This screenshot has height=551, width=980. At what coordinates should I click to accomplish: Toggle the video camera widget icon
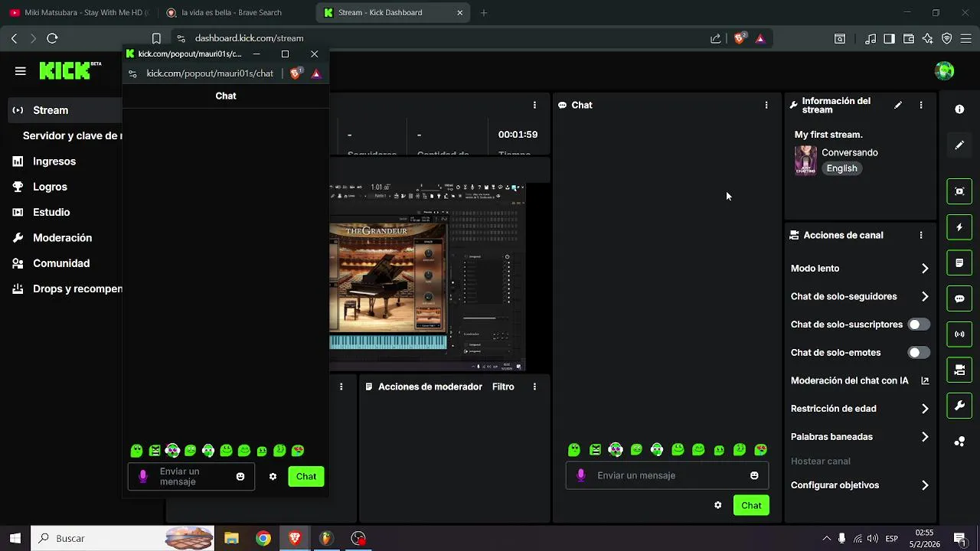pyautogui.click(x=959, y=370)
